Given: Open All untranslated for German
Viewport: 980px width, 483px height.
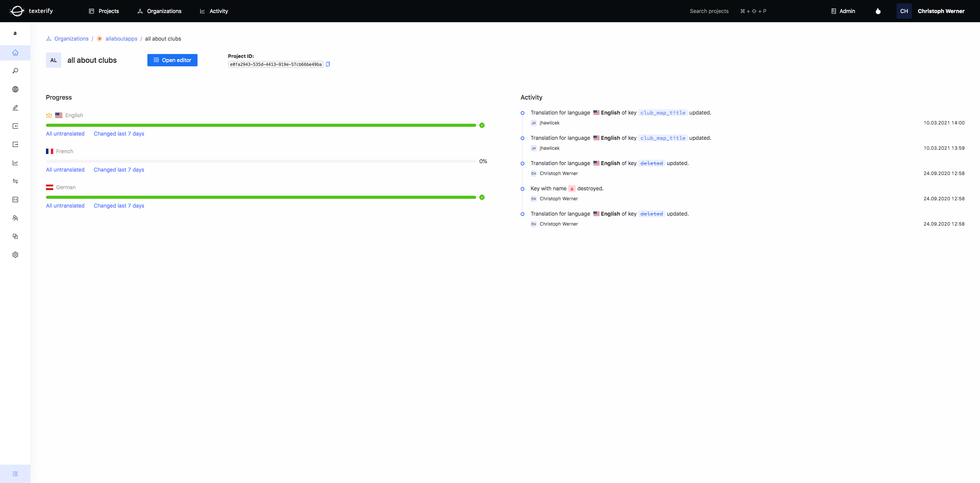Looking at the screenshot, I should click(65, 206).
